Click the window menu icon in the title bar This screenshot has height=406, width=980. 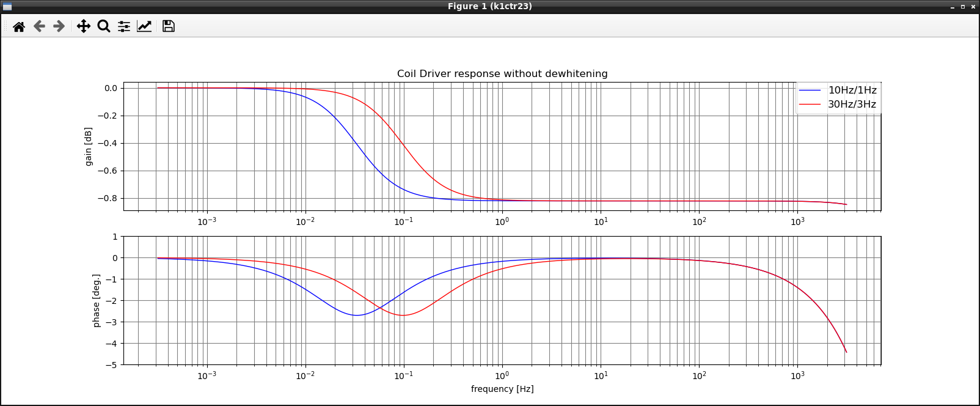pos(7,7)
